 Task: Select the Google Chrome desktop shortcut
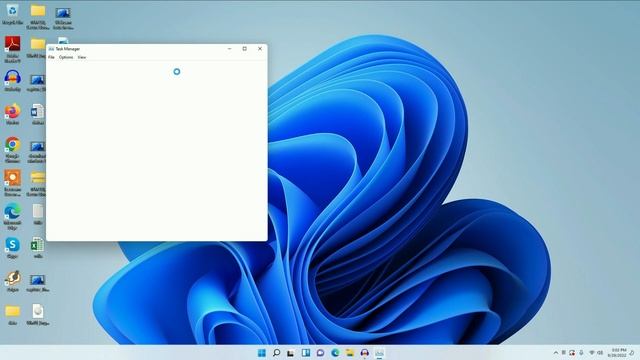[12, 149]
